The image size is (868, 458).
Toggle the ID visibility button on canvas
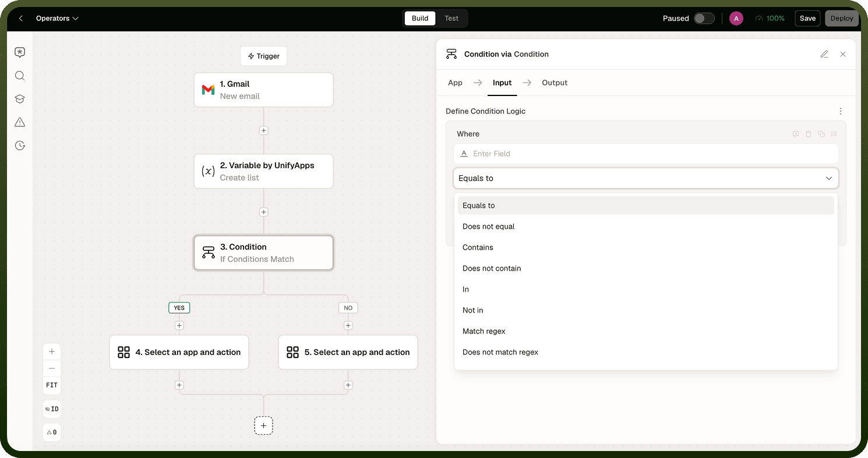point(52,409)
